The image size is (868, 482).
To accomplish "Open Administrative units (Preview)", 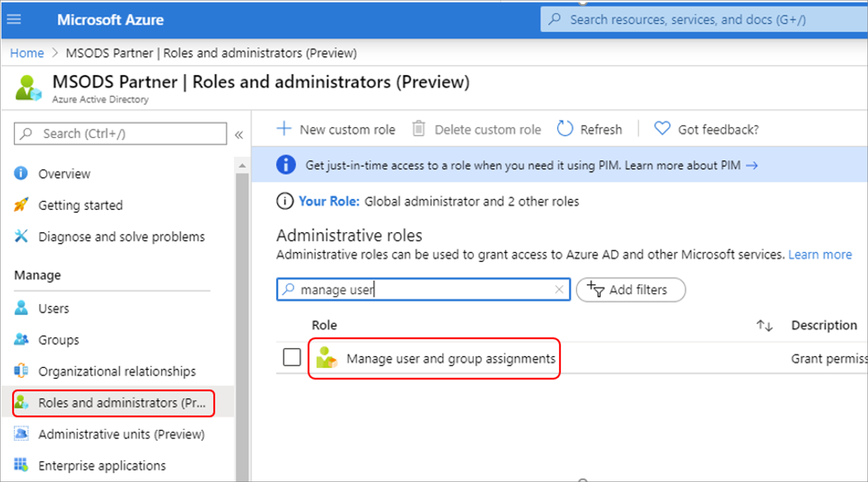I will [x=121, y=434].
